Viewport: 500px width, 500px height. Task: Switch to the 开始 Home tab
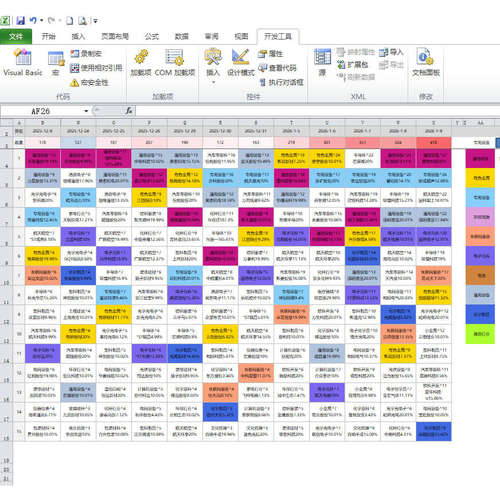click(x=49, y=36)
